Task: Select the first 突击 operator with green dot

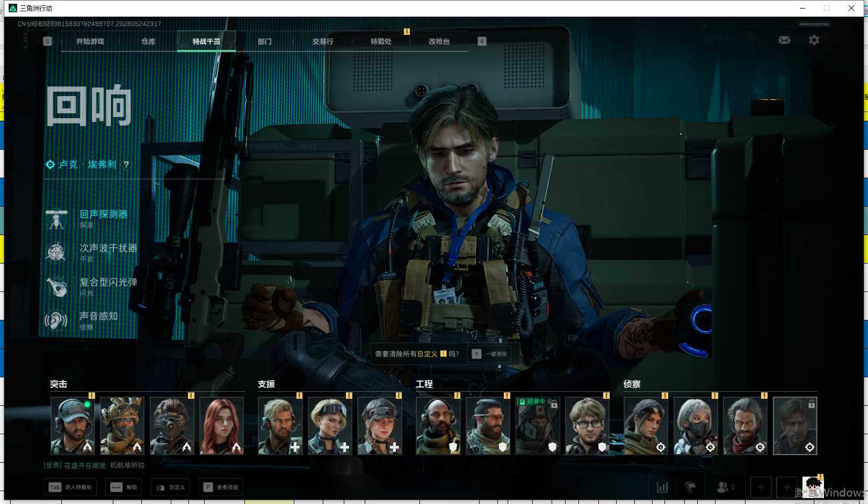Action: (73, 426)
